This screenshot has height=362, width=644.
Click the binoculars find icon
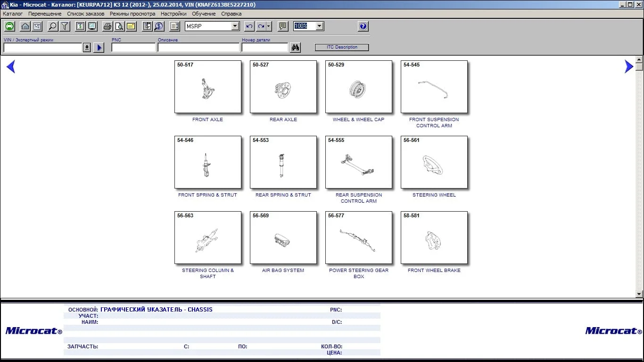(295, 48)
